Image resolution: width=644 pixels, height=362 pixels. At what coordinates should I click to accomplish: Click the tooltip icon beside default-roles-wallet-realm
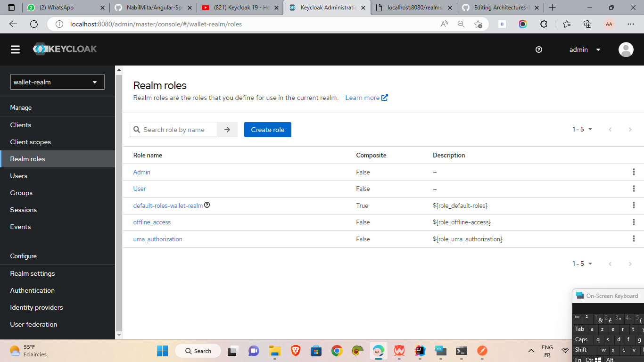point(207,205)
